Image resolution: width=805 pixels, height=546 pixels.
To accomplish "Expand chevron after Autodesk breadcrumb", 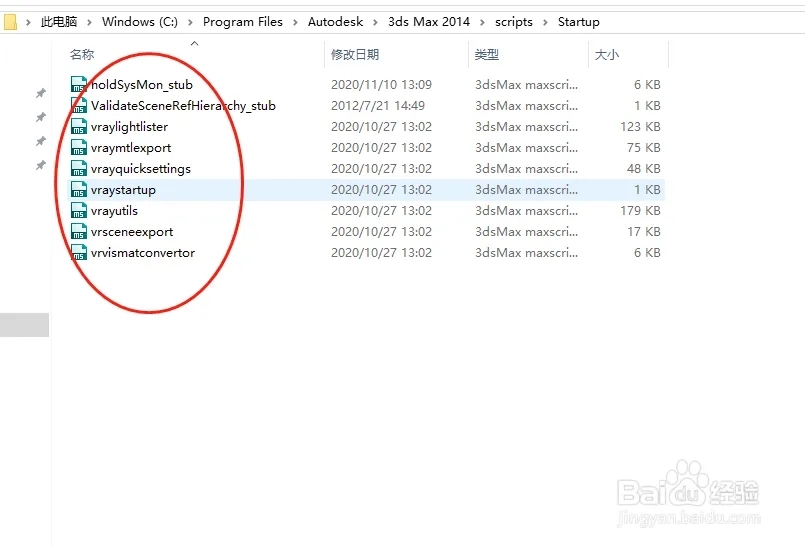I will (x=375, y=22).
